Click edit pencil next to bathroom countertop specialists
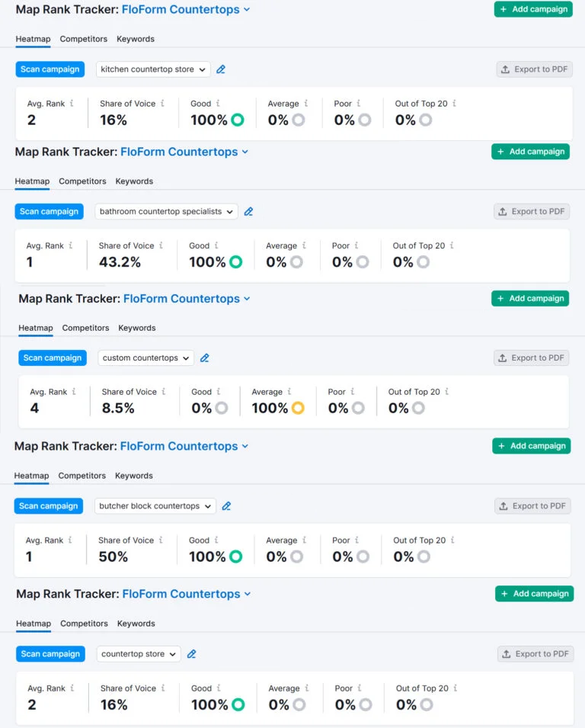This screenshot has height=728, width=585. tap(248, 212)
